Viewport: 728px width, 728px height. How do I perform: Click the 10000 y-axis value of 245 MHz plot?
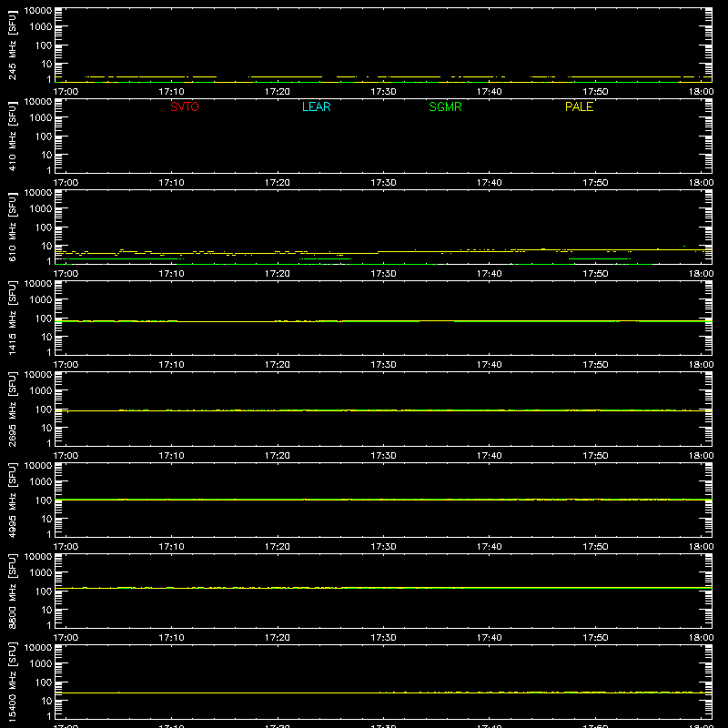tap(38, 11)
